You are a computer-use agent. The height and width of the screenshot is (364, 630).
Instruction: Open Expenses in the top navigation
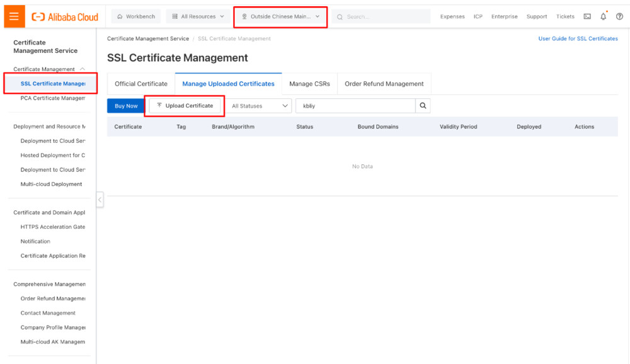[452, 16]
